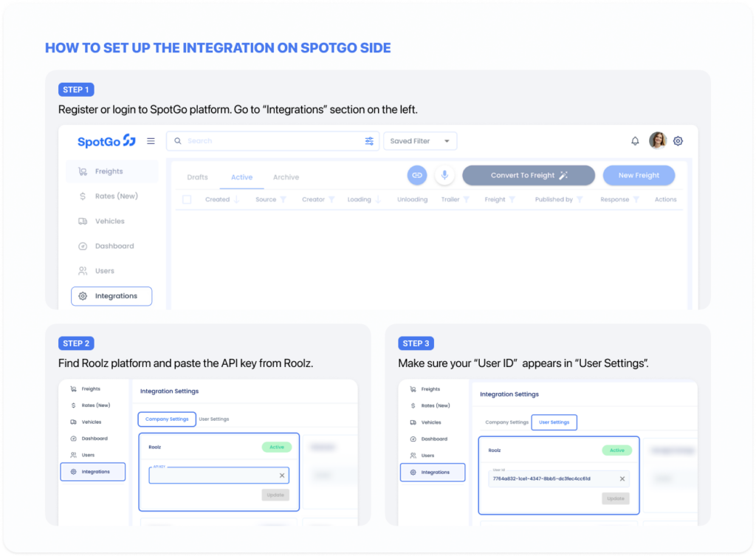Switch to the Drafts tab
The width and height of the screenshot is (756, 556).
(197, 177)
